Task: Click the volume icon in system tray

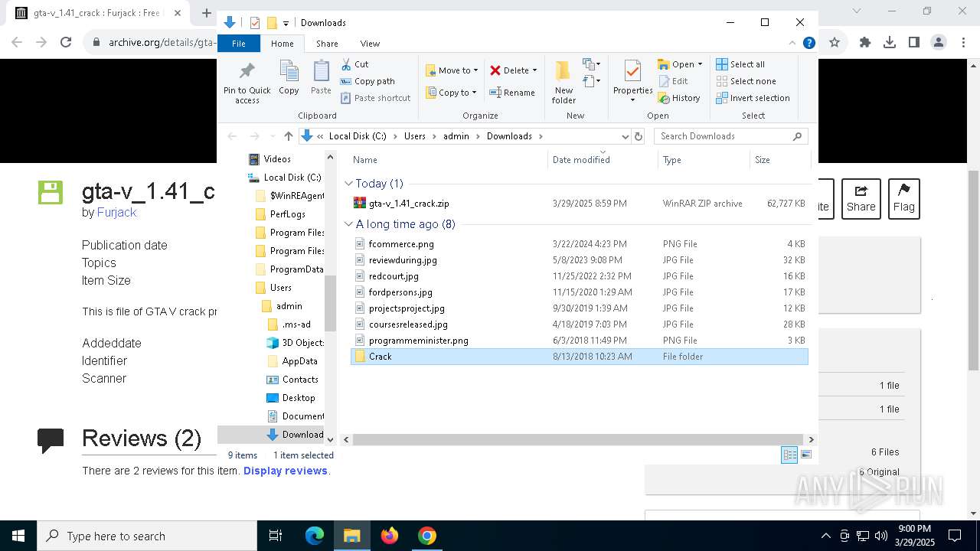Action: (x=880, y=536)
